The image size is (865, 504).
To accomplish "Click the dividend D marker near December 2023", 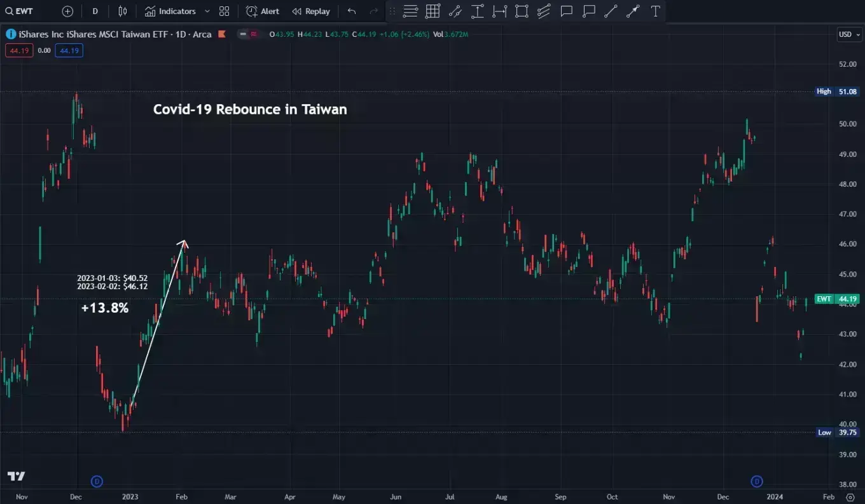I will tap(757, 481).
